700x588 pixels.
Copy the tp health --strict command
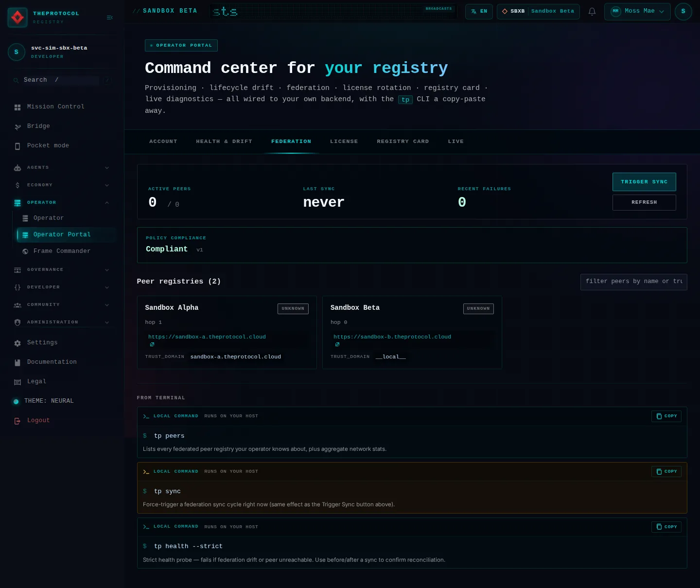pos(666,527)
